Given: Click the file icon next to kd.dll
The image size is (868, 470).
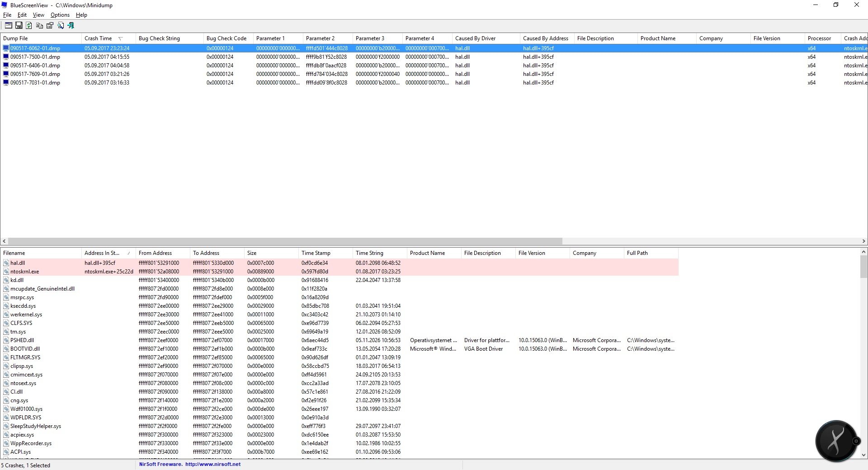Looking at the screenshot, I should [6, 280].
